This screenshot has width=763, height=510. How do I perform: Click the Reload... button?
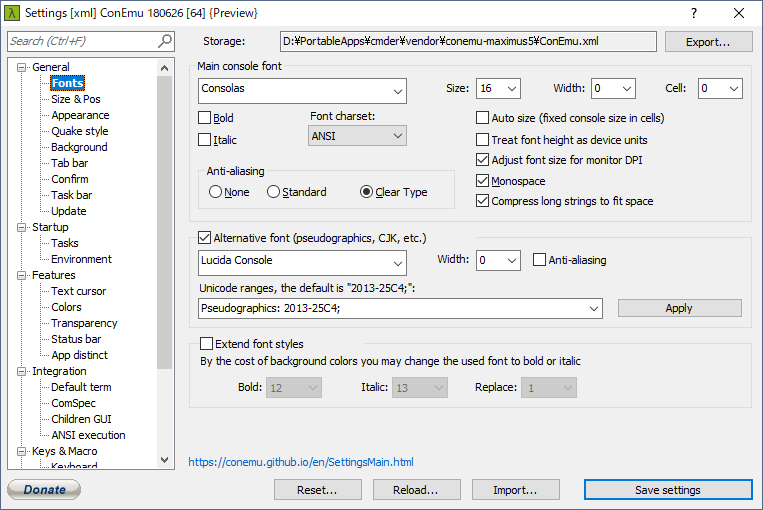click(416, 490)
